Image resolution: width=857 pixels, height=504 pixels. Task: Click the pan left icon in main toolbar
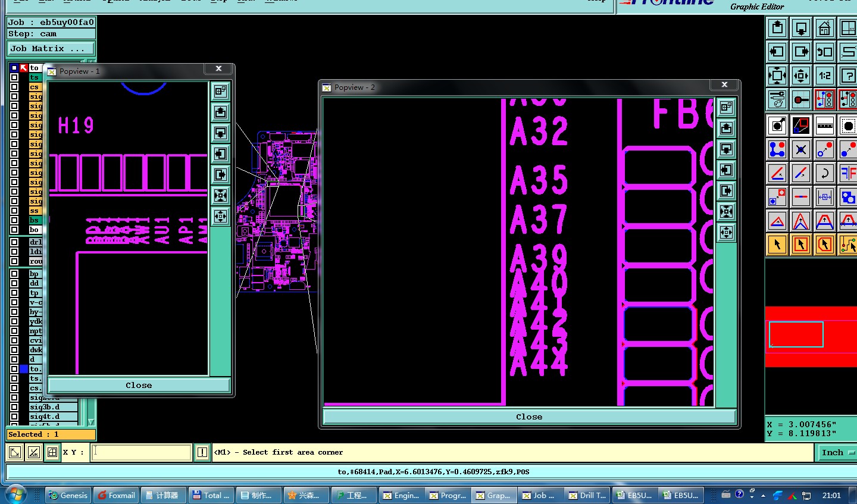pos(777,52)
